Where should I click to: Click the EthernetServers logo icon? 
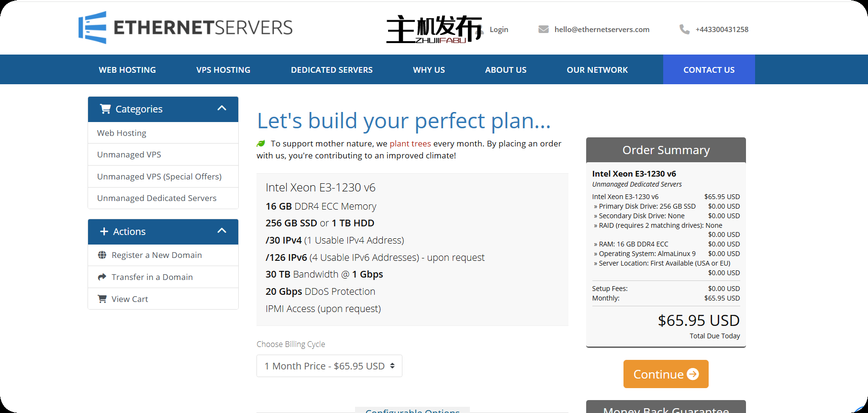point(92,28)
